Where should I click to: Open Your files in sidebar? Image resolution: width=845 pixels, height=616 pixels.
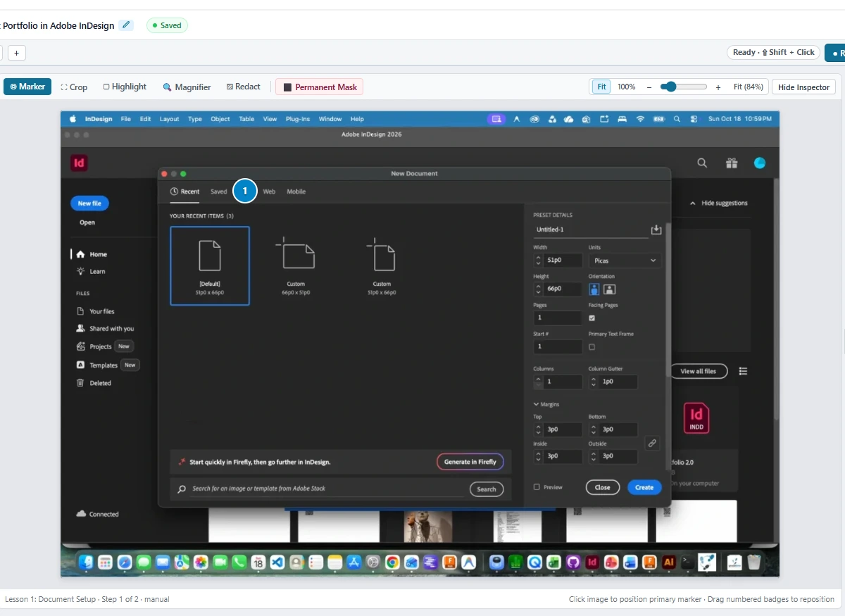coord(95,311)
